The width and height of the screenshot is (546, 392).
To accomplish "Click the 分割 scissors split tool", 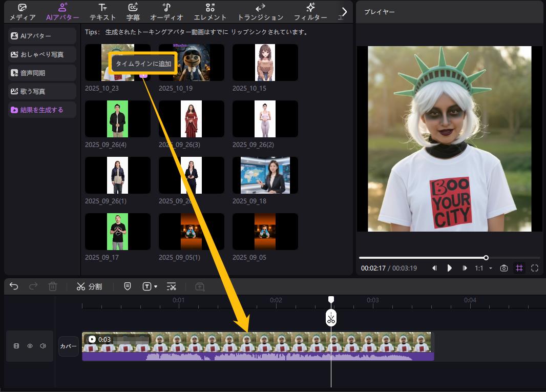I will [89, 286].
